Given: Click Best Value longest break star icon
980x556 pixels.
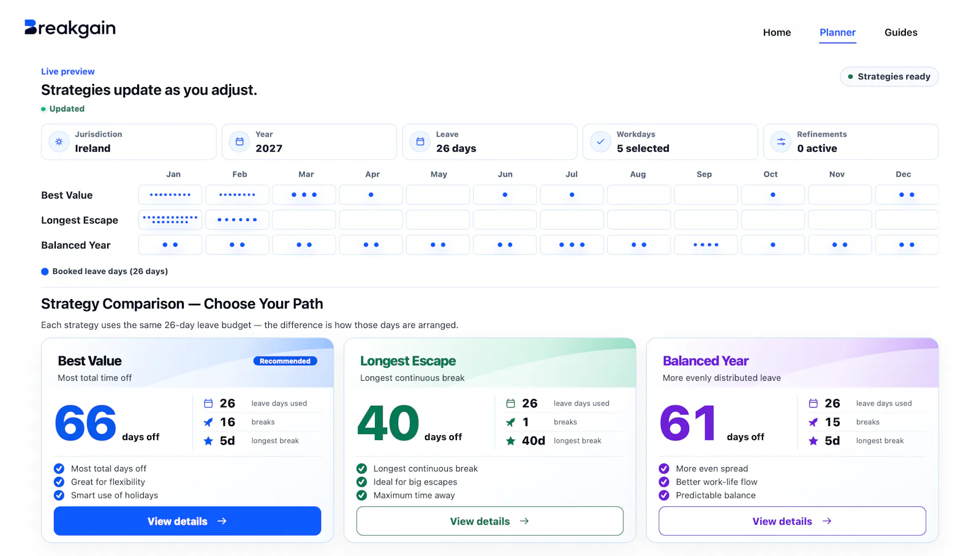Looking at the screenshot, I should (x=208, y=441).
